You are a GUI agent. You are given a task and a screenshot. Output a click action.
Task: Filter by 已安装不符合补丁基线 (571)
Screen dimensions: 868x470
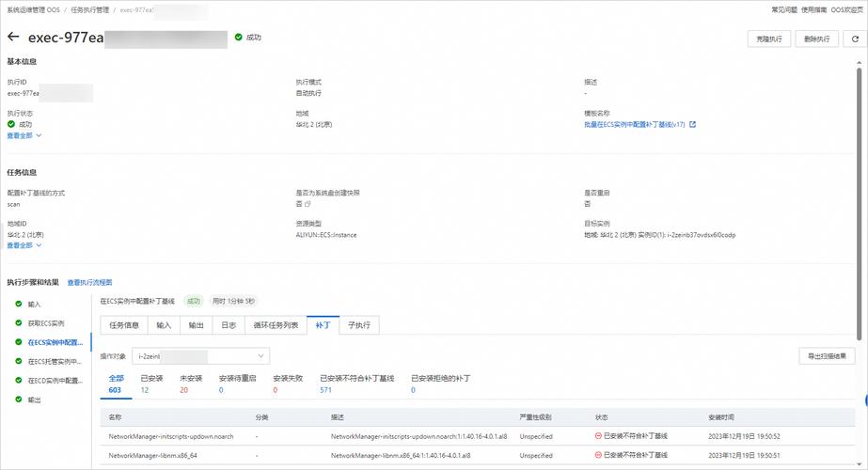(x=357, y=384)
